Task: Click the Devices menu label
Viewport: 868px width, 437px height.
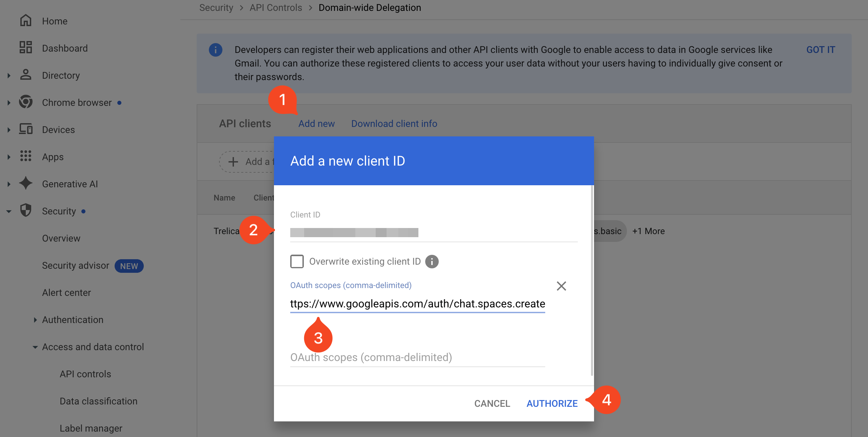Action: click(x=58, y=130)
